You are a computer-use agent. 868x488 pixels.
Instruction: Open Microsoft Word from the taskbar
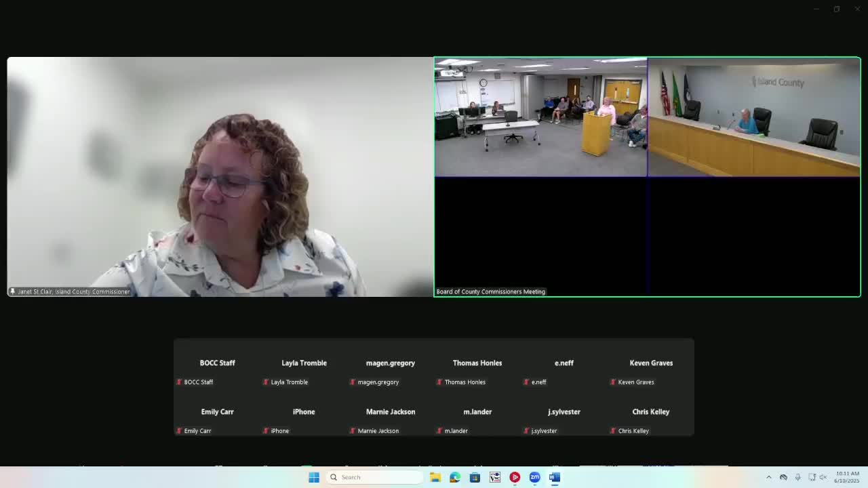[x=555, y=477]
